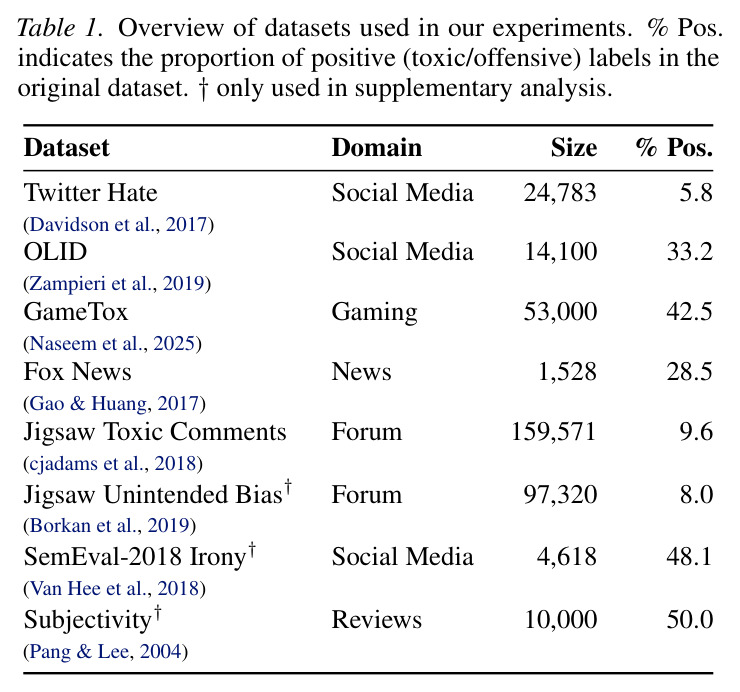Open the Van Hee et al., 2018 citation
Screen dimensions: 740x692
click(x=114, y=588)
